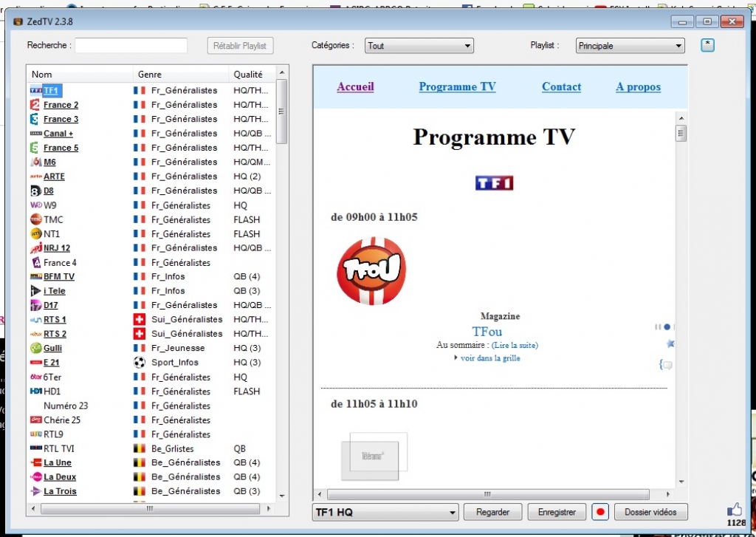Screen dimensions: 756x537
Task: Click the star favorite icon near TFou
Action: [x=670, y=343]
